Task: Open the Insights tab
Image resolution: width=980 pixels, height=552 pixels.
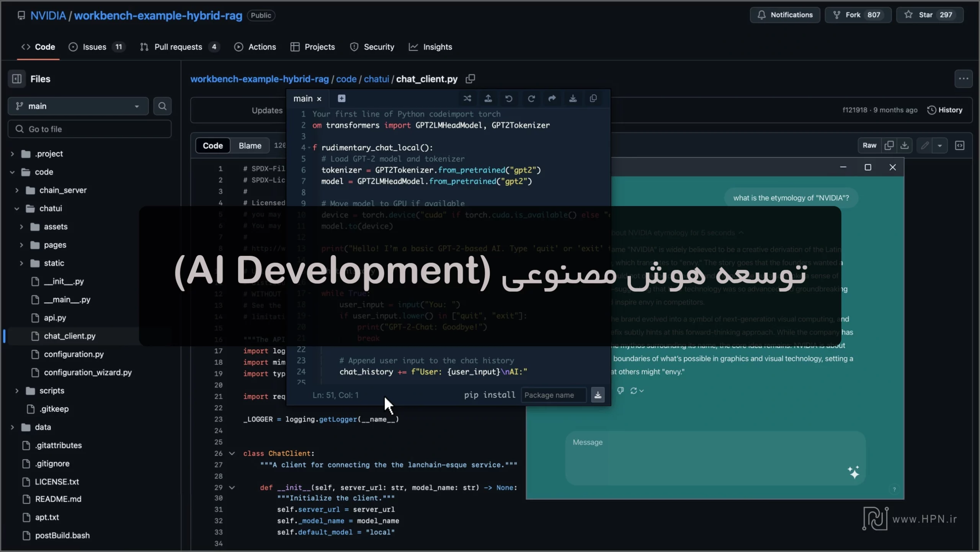Action: 431,47
